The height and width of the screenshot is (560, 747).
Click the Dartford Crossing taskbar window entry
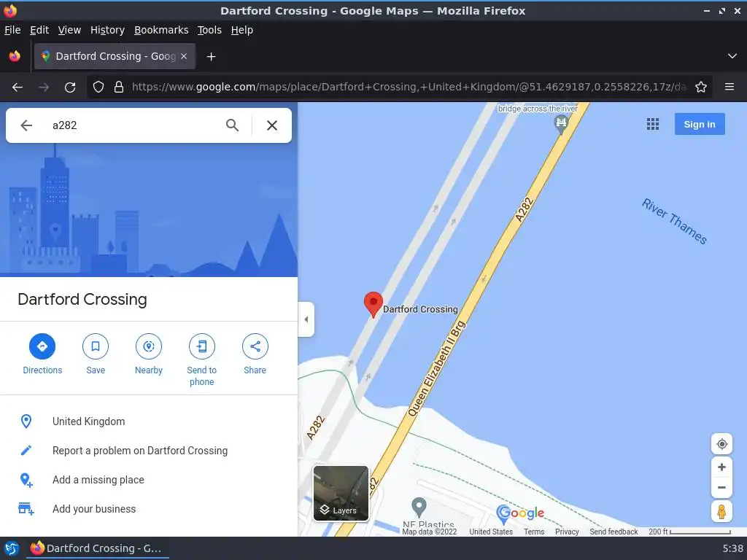[x=96, y=548]
